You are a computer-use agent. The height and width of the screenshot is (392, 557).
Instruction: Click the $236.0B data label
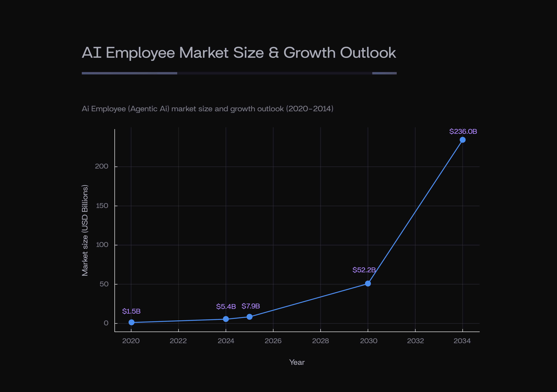463,131
